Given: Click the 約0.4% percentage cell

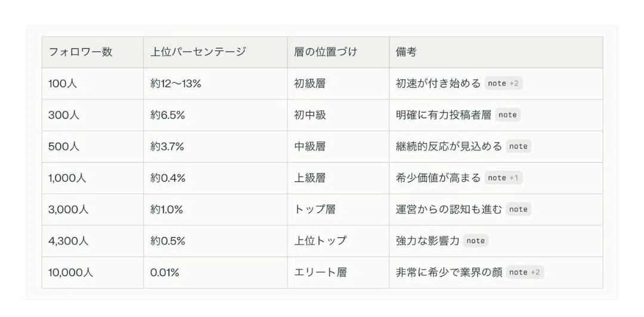Looking at the screenshot, I should coord(216,178).
